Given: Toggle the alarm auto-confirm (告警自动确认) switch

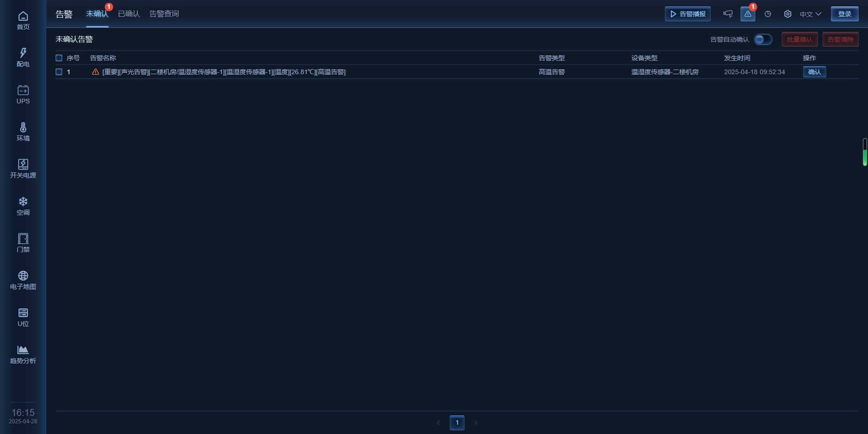Looking at the screenshot, I should (x=763, y=39).
